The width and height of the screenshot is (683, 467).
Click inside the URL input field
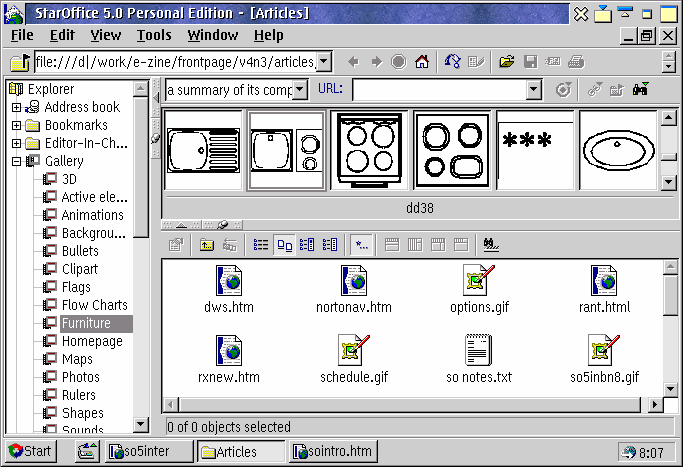click(439, 90)
